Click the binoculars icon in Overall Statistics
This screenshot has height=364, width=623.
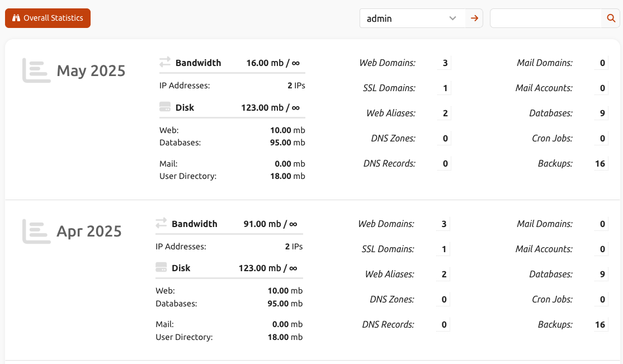(16, 18)
